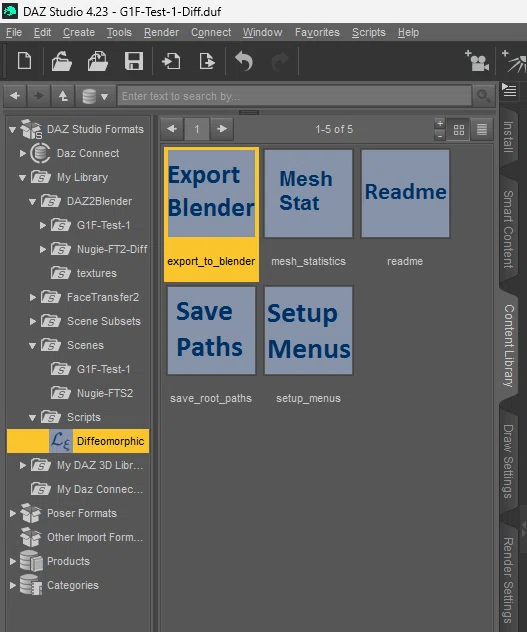
Task: Click the page number 1 box
Action: pyautogui.click(x=197, y=129)
